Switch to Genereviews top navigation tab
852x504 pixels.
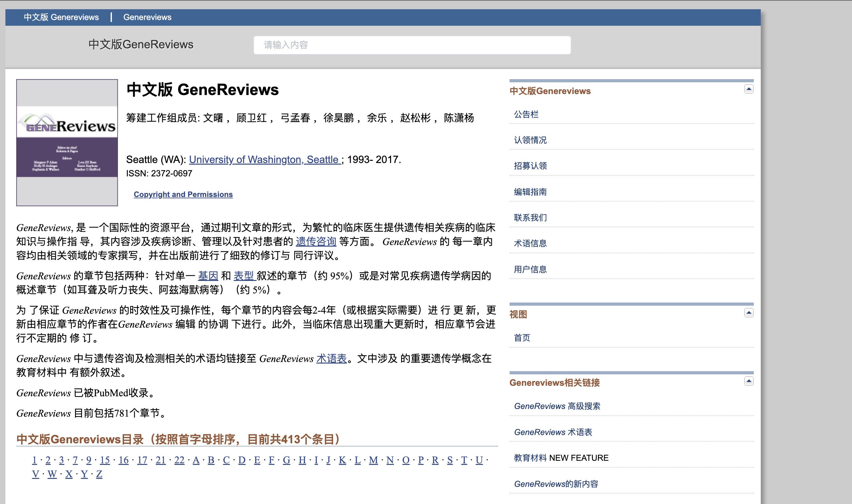click(147, 16)
